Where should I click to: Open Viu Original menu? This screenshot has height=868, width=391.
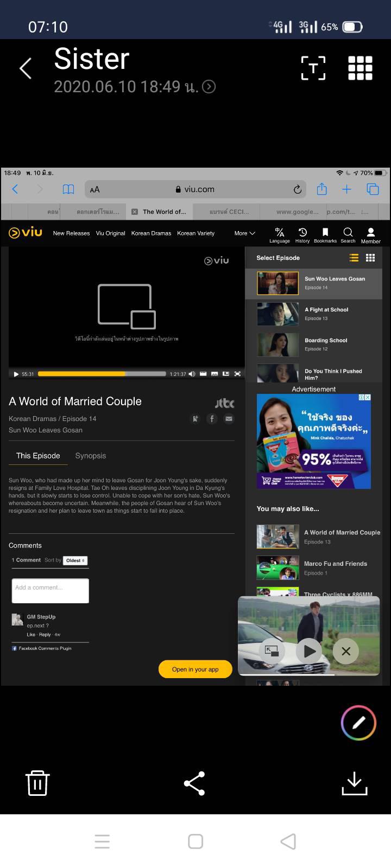point(110,233)
